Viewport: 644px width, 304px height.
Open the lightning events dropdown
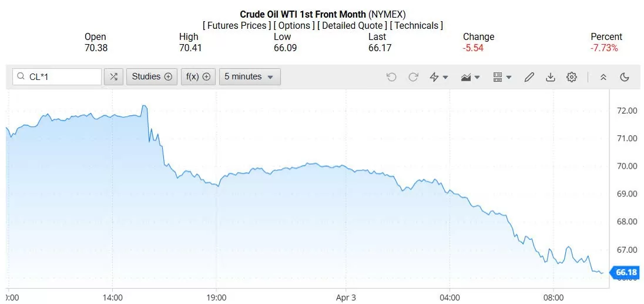(439, 77)
